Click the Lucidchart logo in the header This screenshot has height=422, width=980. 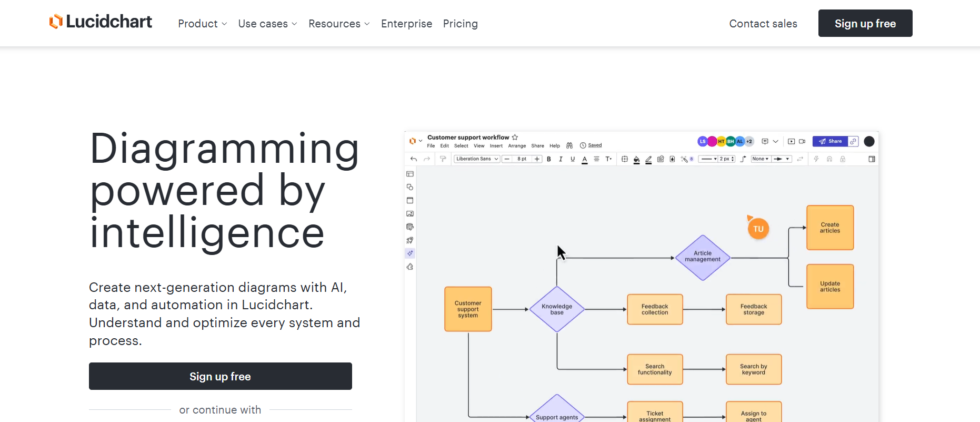pyautogui.click(x=101, y=22)
